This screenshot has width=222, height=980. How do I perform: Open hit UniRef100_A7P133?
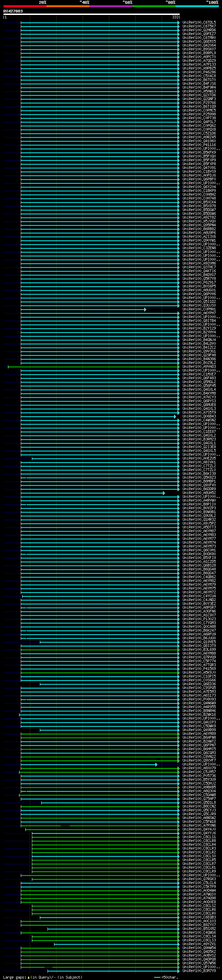tap(199, 64)
